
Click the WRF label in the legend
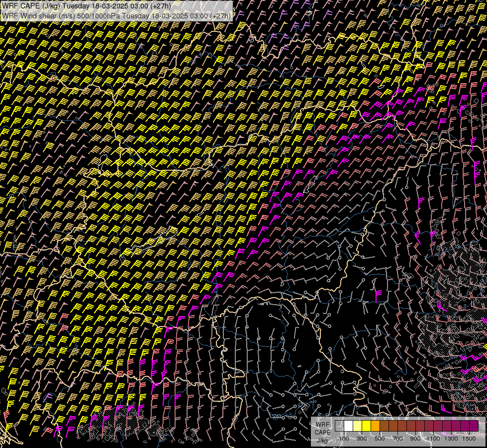point(323,425)
